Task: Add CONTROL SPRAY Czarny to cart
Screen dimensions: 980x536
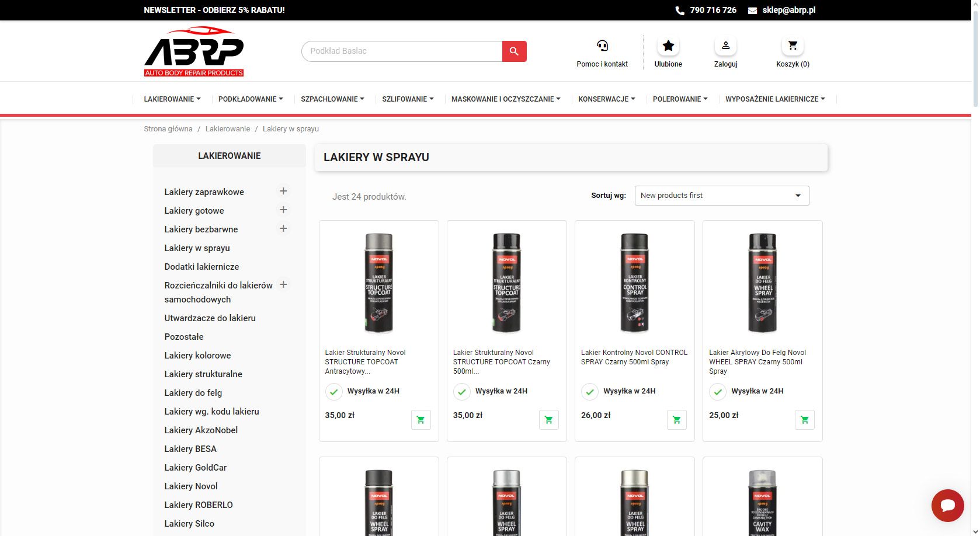Action: 676,420
